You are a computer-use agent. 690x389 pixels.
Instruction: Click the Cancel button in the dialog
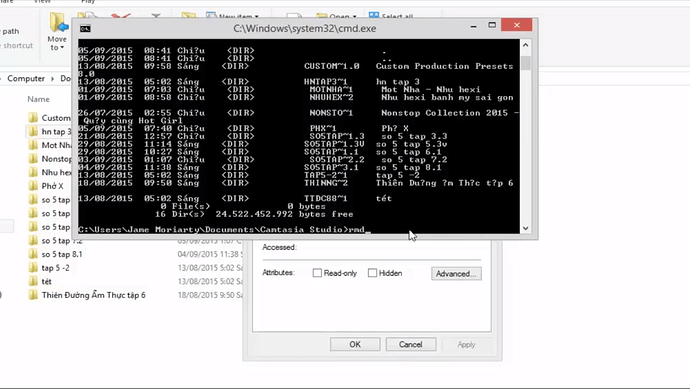[x=411, y=344]
